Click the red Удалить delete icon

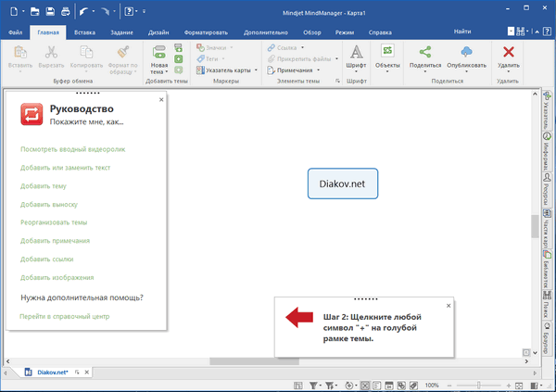(x=508, y=51)
